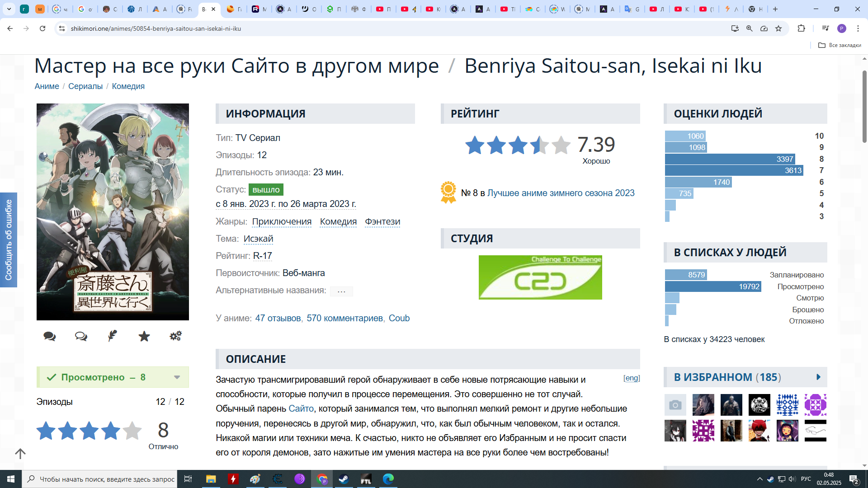Add to favorites via star icon under poster
This screenshot has height=488, width=868.
(x=144, y=336)
